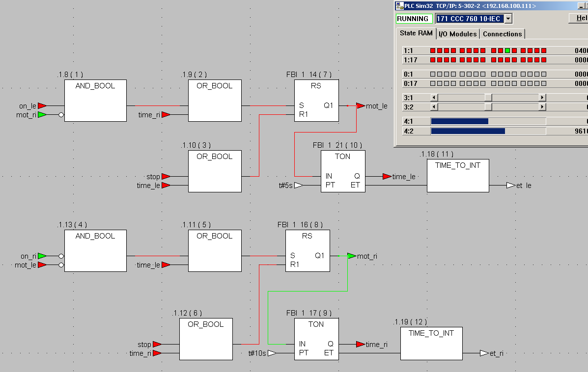Click the right arrow of the 3:1 register slider
Screen dimensions: 588x372
point(542,97)
